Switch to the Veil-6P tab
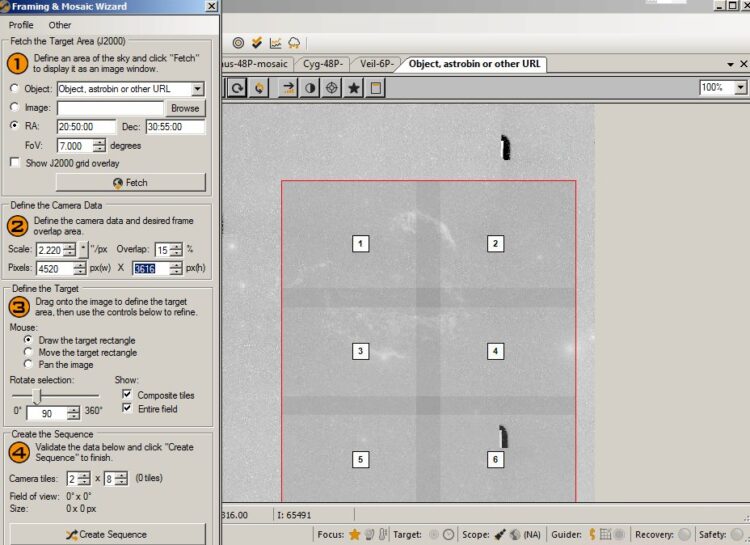The image size is (750, 545). point(376,64)
